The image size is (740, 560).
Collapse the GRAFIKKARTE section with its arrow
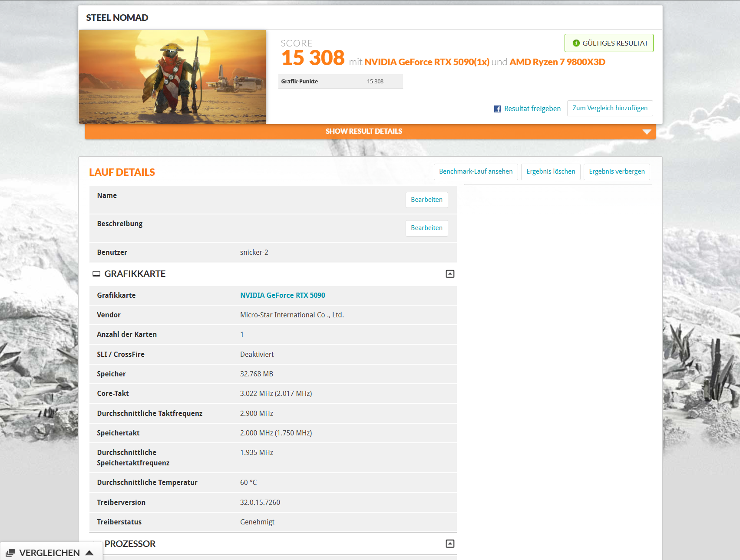(450, 274)
